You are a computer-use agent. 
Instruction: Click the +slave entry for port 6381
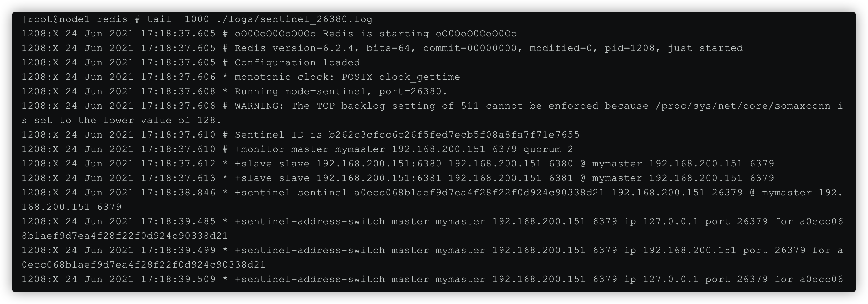(x=398, y=178)
